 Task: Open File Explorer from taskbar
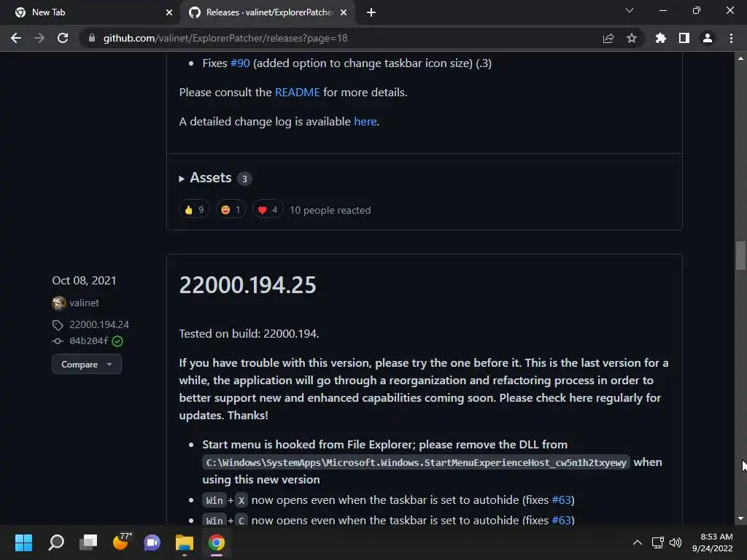pyautogui.click(x=185, y=542)
